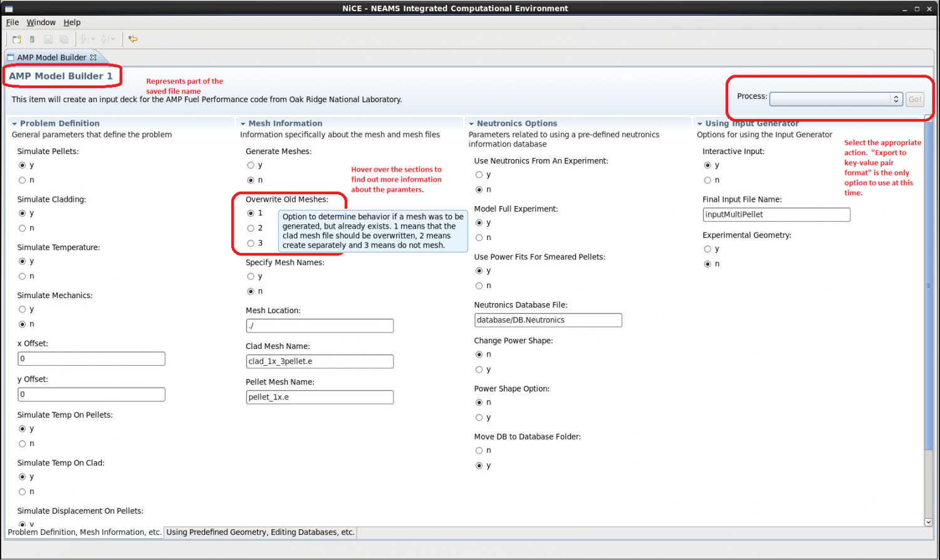This screenshot has height=560, width=940.
Task: Set Simulate Mechanics to y
Action: [x=23, y=309]
